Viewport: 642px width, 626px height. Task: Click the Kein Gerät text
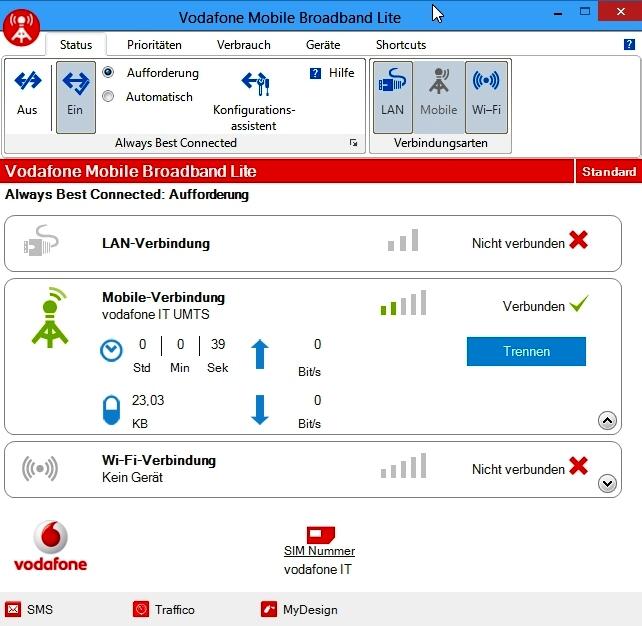pos(132,477)
